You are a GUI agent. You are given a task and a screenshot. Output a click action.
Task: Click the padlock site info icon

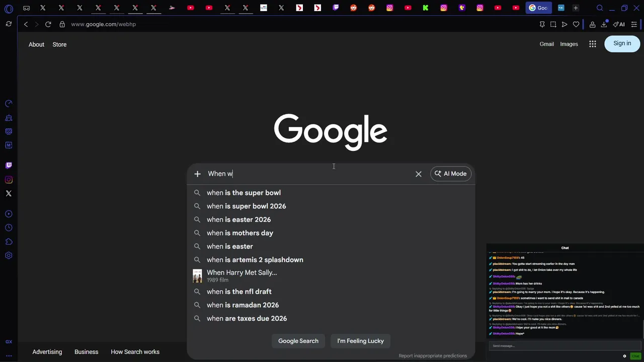point(62,24)
